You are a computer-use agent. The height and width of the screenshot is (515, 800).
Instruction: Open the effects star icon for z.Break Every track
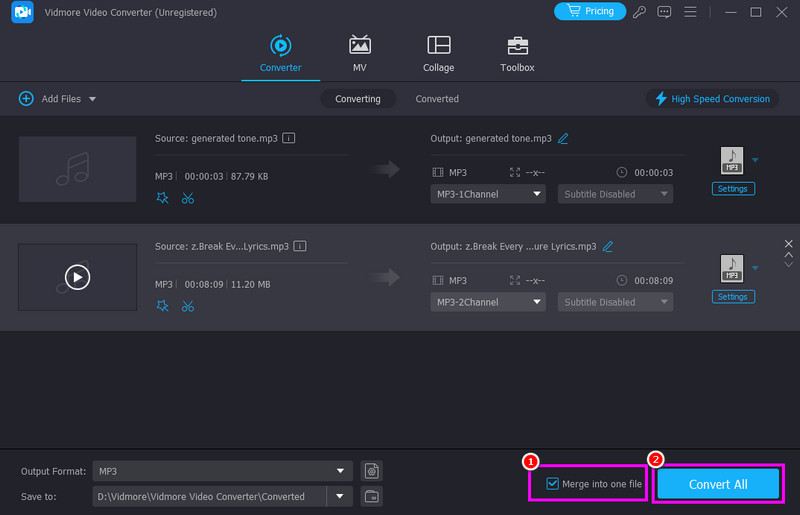163,306
